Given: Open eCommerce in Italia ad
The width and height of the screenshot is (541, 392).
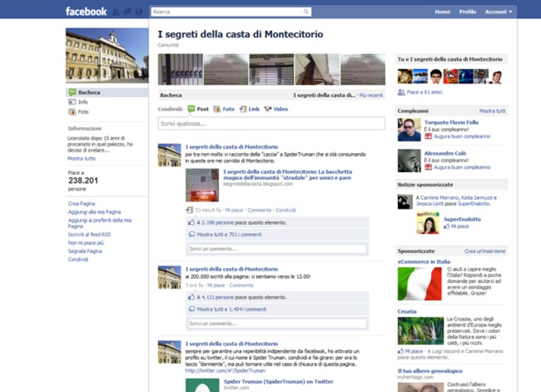Looking at the screenshot, I should pyautogui.click(x=424, y=262).
